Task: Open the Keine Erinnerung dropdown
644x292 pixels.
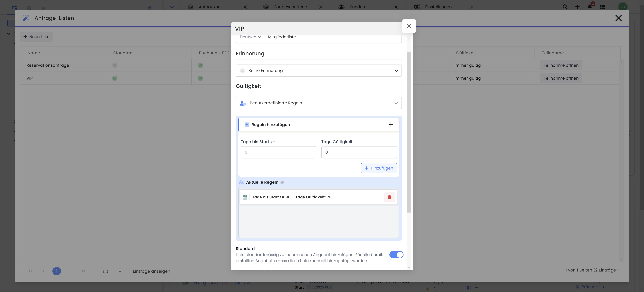Action: [318, 71]
